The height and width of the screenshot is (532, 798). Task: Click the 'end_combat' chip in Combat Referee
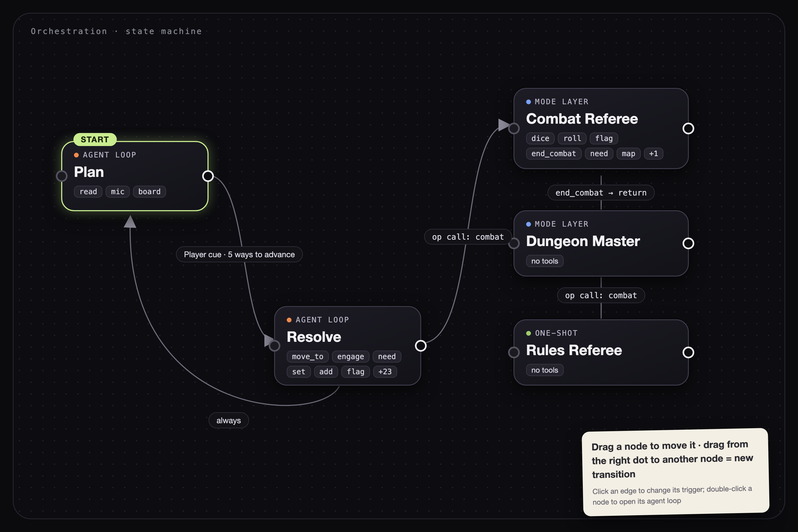(x=554, y=154)
